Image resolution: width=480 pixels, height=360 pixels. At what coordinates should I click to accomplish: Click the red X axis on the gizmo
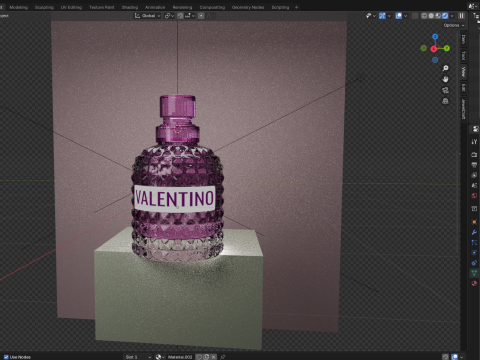434,49
